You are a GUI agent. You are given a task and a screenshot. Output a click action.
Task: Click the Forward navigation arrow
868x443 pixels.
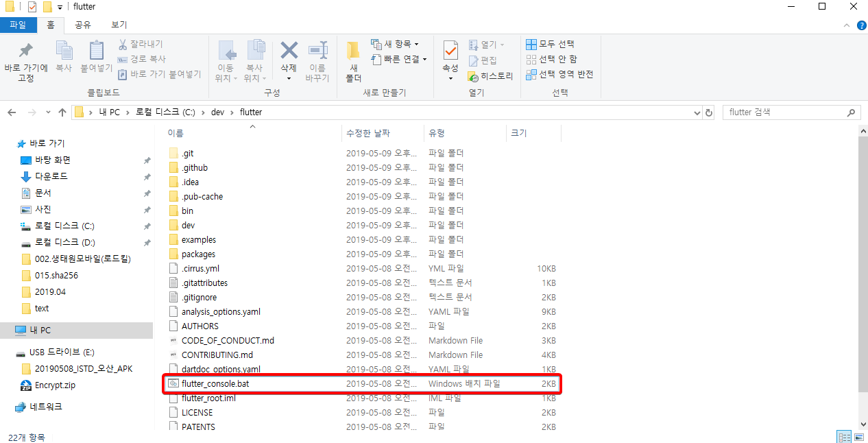32,112
